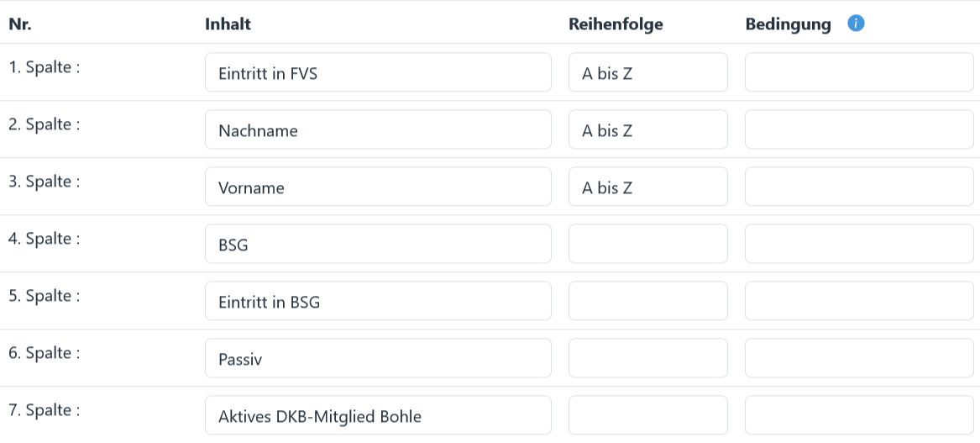Open the Inhalt dropdown showing Vorname
Screen dimensions: 980x443
click(378, 187)
